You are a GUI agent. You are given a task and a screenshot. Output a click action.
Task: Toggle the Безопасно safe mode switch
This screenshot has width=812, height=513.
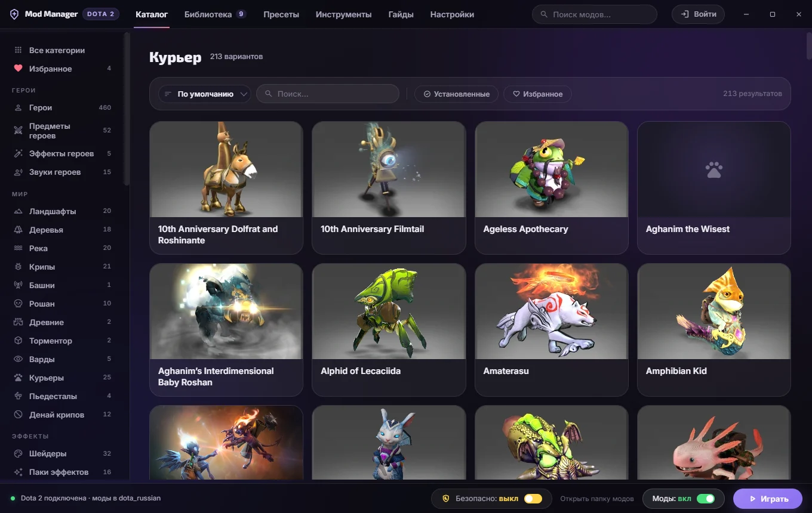[533, 499]
